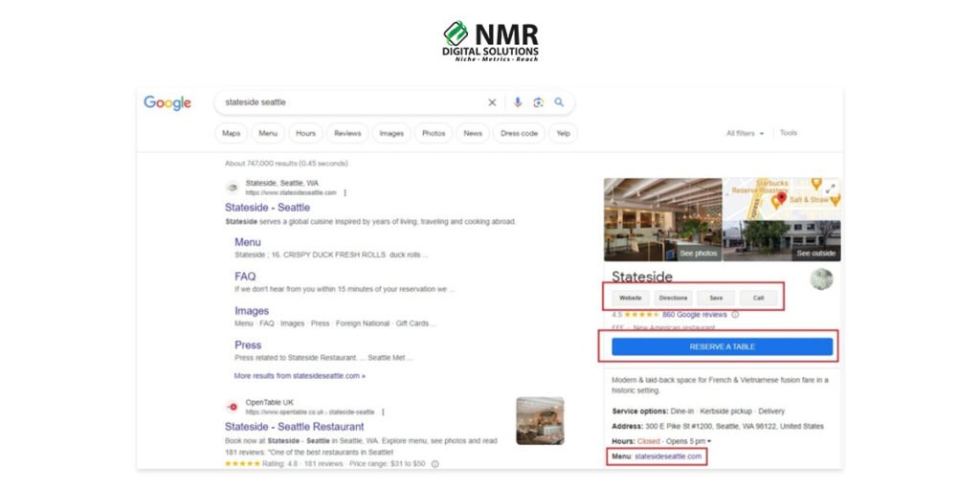This screenshot has width=980, height=490.
Task: Open the 860 Google reviews link
Action: click(694, 314)
